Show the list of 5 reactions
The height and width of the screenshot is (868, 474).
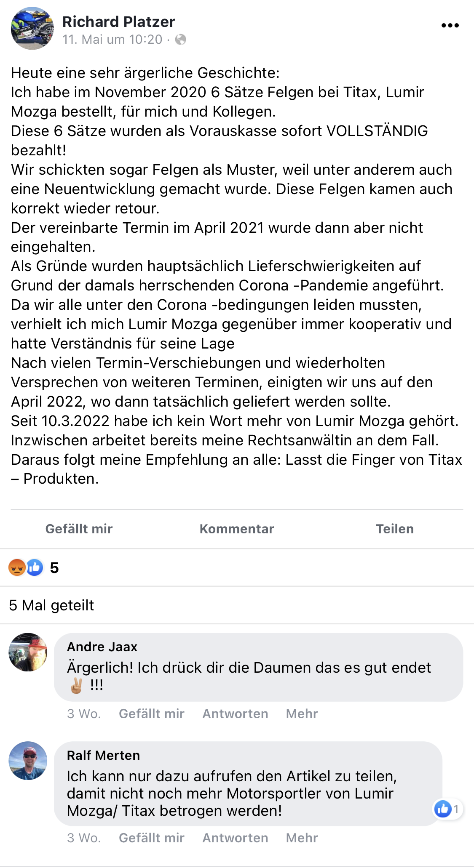pyautogui.click(x=54, y=568)
